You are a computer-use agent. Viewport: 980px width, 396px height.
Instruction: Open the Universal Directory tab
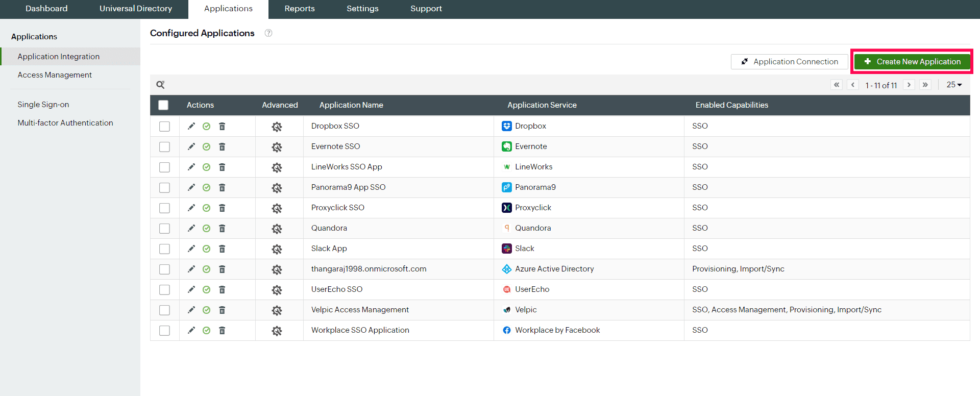[x=136, y=9]
